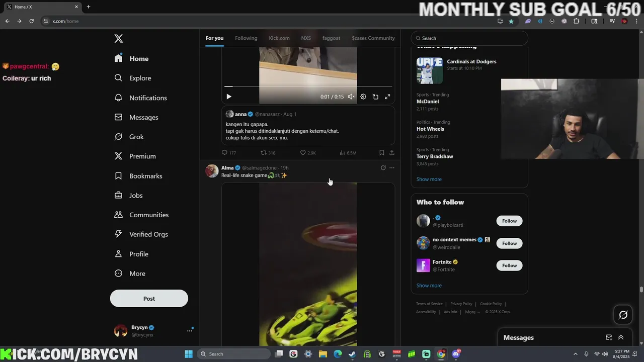Open the Real-life snake game video
The width and height of the screenshot is (644, 362).
308,264
